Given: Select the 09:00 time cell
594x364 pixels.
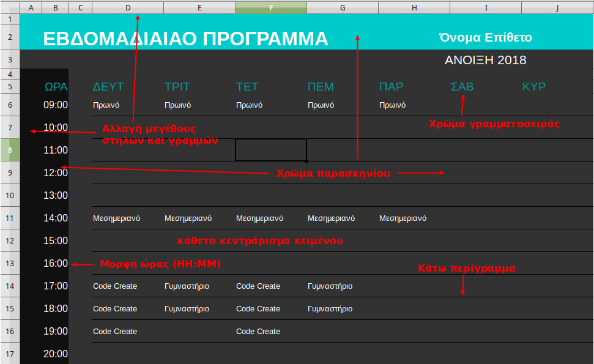Looking at the screenshot, I should tap(56, 105).
